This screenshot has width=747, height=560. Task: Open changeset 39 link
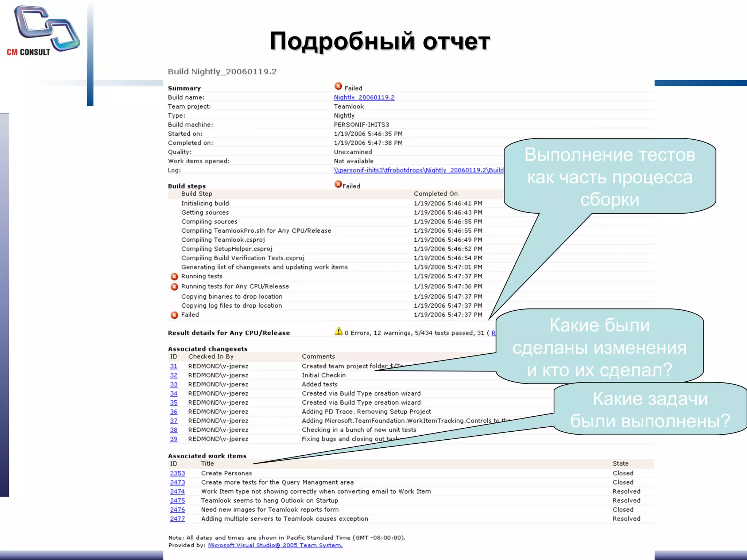(174, 439)
